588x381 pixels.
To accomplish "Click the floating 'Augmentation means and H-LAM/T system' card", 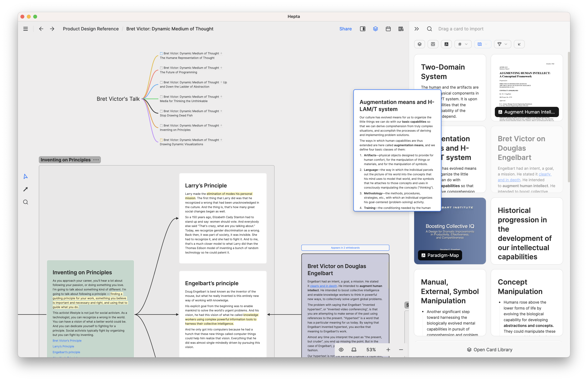I will (397, 150).
